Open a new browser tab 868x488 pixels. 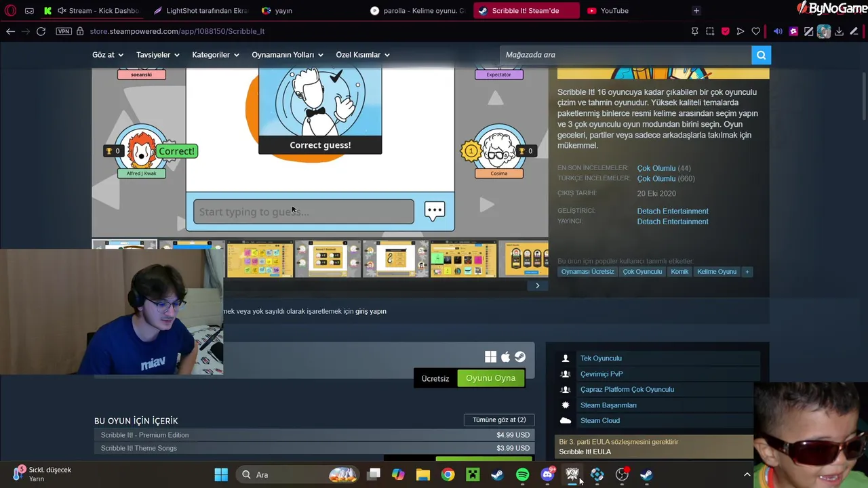click(696, 11)
